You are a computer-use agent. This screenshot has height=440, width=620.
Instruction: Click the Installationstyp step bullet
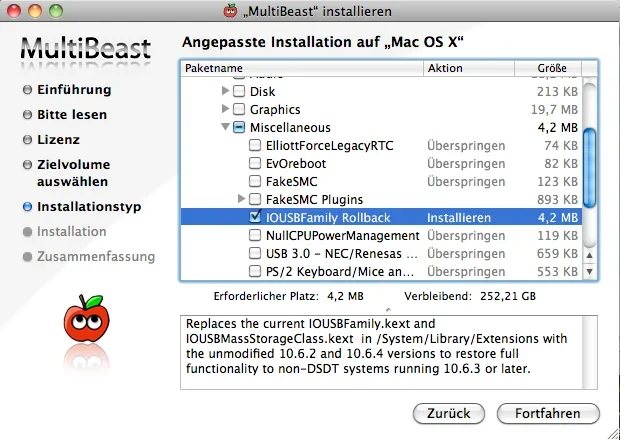[27, 207]
